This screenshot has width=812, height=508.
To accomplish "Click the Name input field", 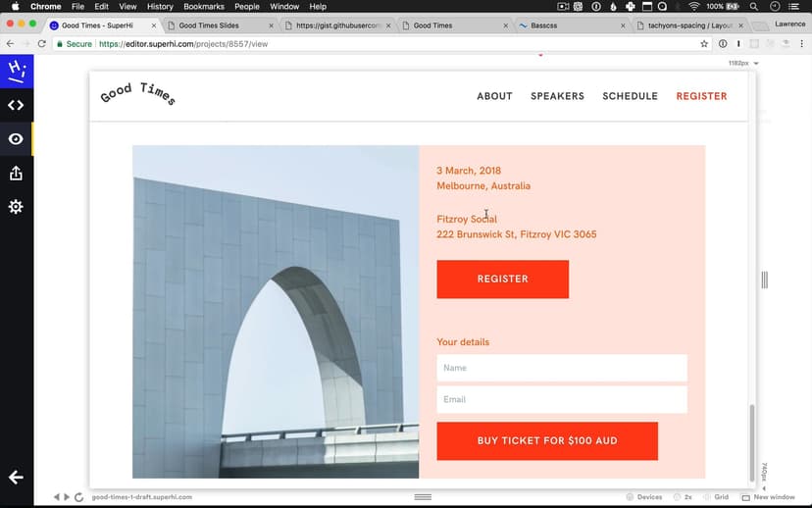I will [561, 368].
